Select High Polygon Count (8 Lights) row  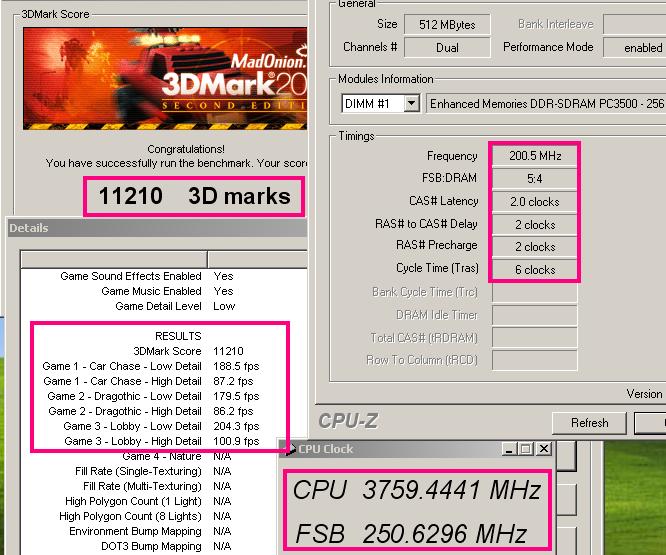150,516
